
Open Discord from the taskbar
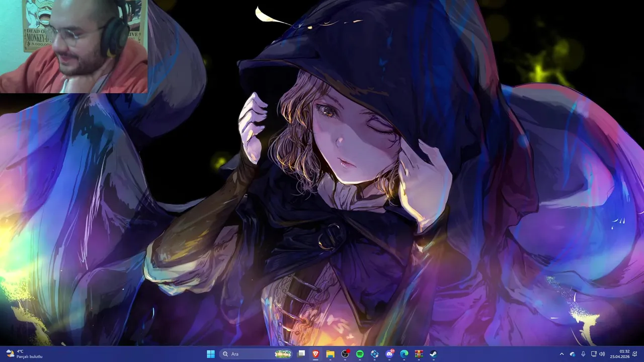click(389, 354)
